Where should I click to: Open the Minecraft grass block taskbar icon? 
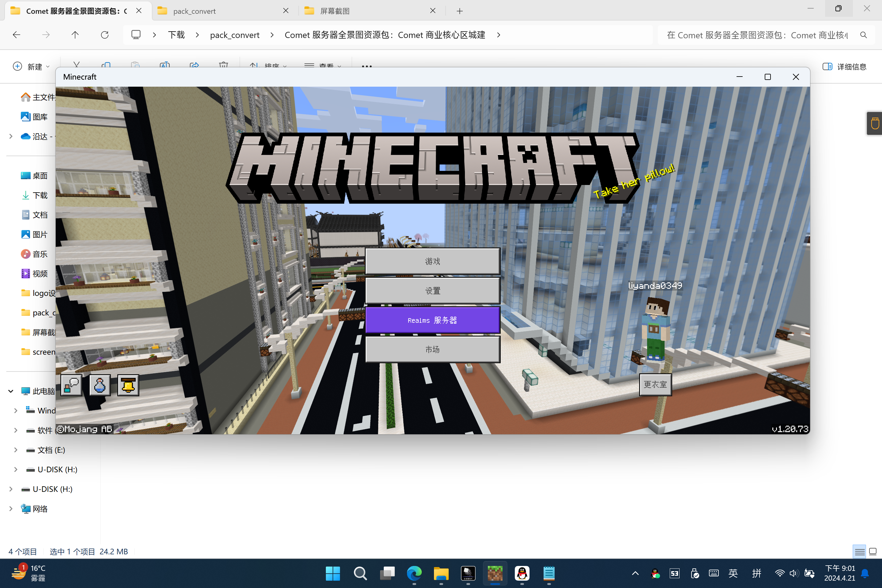[x=495, y=573]
